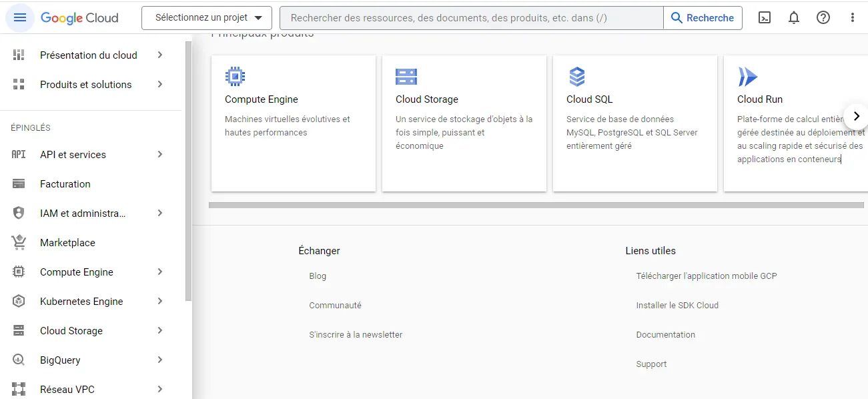Open the help question mark icon
868x399 pixels.
(823, 18)
